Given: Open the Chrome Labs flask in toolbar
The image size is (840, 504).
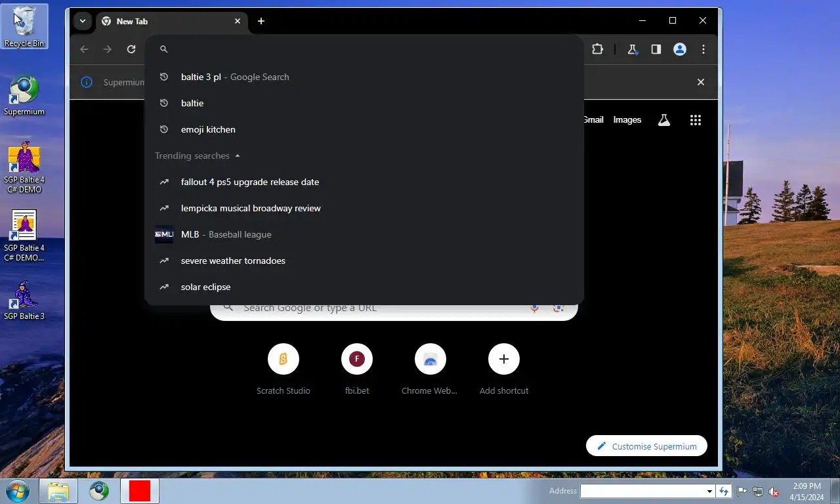Looking at the screenshot, I should pyautogui.click(x=633, y=49).
